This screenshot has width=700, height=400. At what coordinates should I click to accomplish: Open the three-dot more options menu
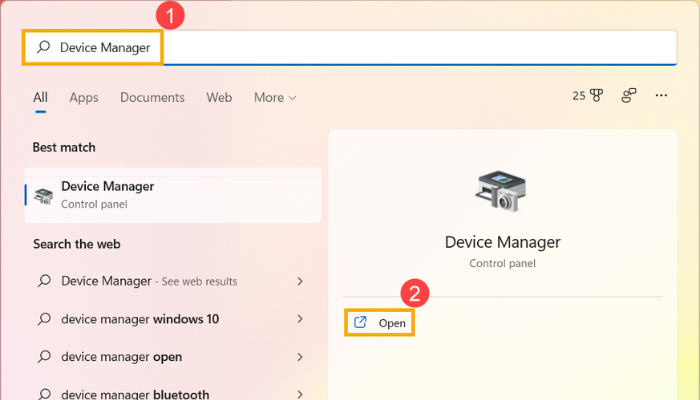point(661,97)
